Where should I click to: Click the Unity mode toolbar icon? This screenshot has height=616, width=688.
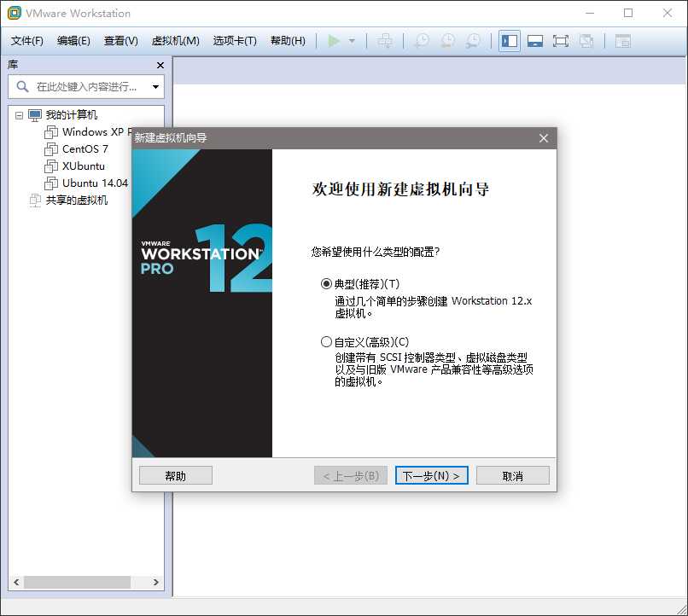pyautogui.click(x=586, y=41)
